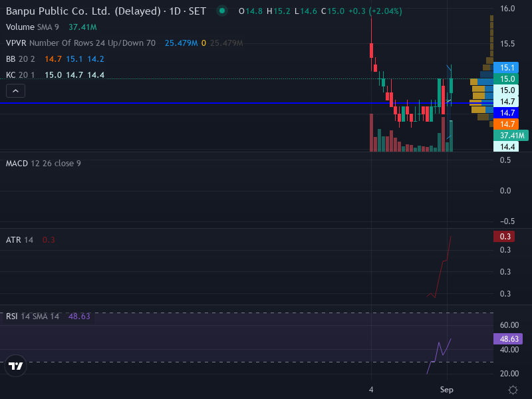
Task: Click the red 0.3 ATR value label
Action: coord(504,237)
